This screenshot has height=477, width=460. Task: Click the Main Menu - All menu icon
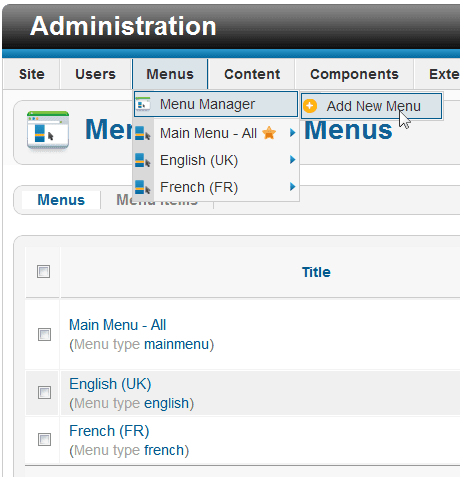pyautogui.click(x=143, y=133)
